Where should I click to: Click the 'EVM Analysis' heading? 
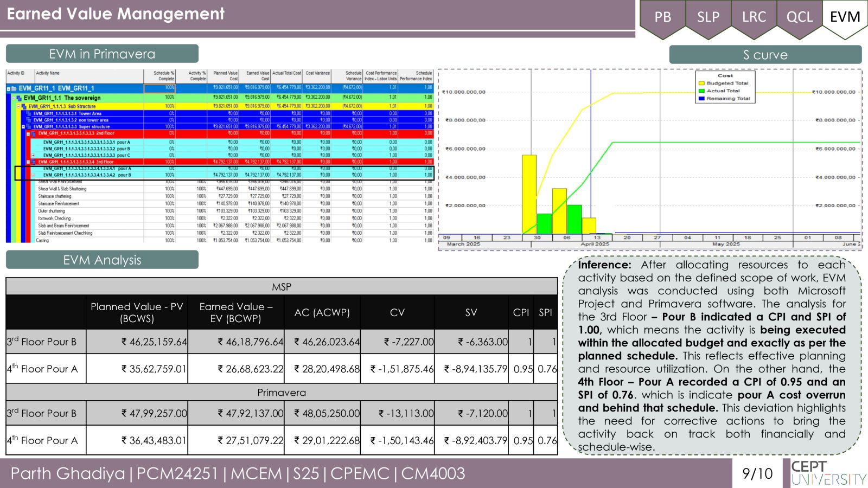pos(102,260)
